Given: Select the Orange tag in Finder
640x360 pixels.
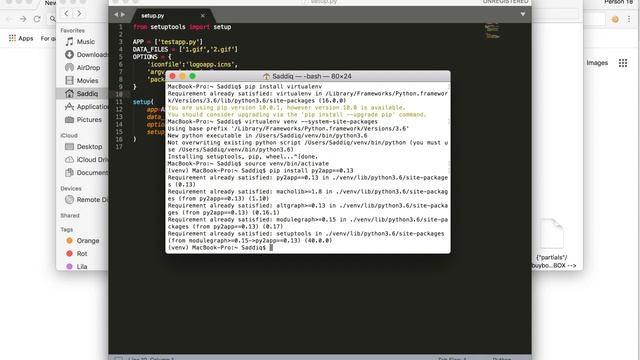Looking at the screenshot, I should click(x=83, y=241).
